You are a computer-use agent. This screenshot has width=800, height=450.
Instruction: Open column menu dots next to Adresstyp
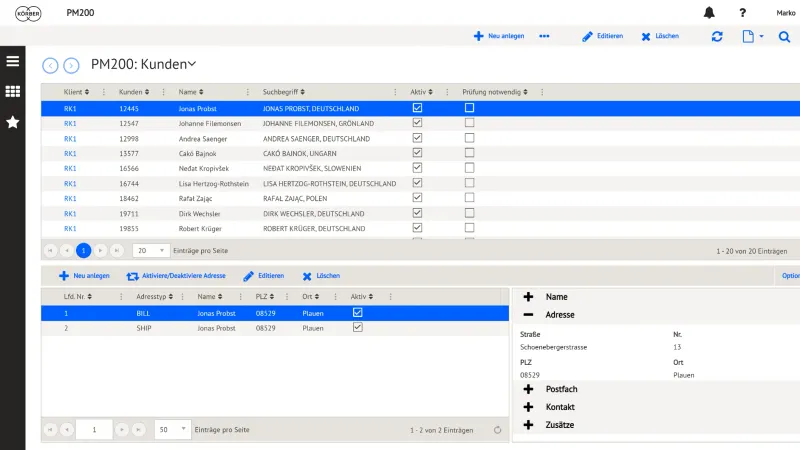182,296
